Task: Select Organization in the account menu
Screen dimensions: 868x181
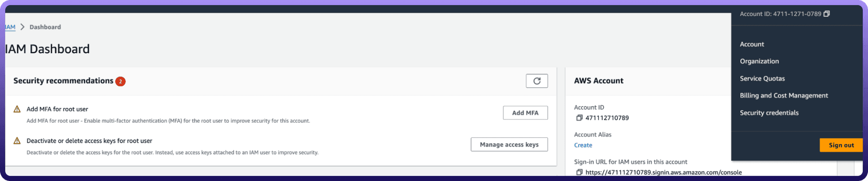Action: (x=759, y=61)
